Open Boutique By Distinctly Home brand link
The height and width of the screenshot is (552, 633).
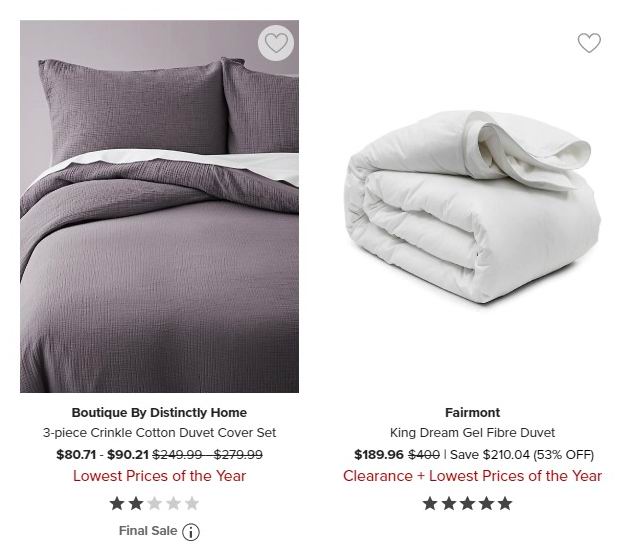click(x=159, y=413)
